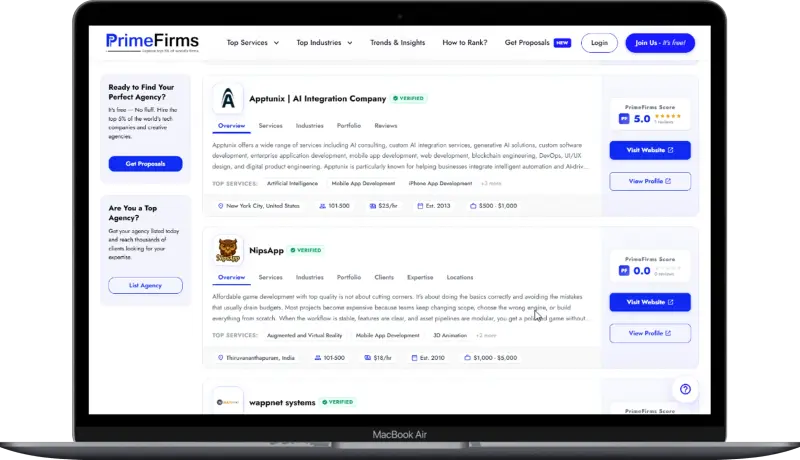This screenshot has height=460, width=800.
Task: Click wappnet systems logo
Action: pyautogui.click(x=228, y=401)
